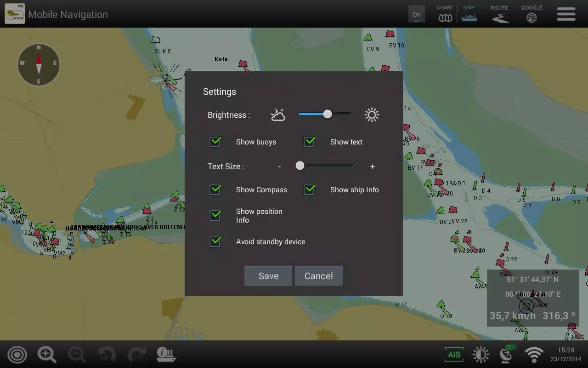Open ship information icon in bottom bar

click(166, 354)
